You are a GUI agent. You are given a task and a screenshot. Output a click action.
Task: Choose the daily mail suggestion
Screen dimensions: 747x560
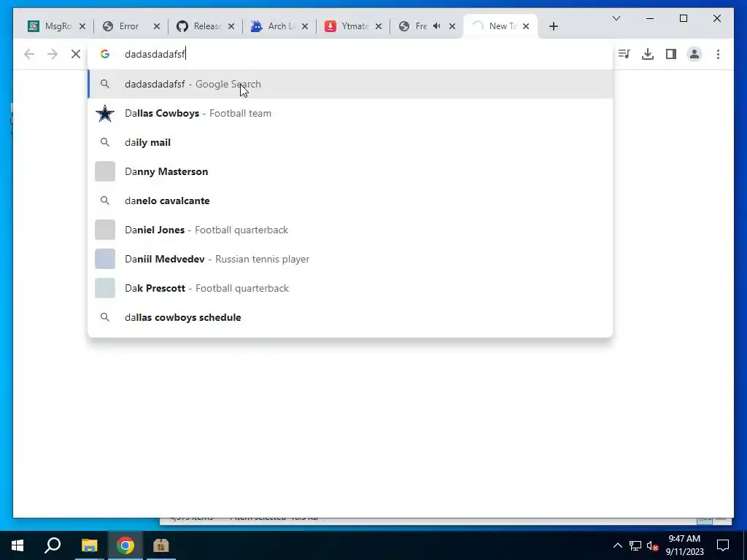[x=350, y=142]
